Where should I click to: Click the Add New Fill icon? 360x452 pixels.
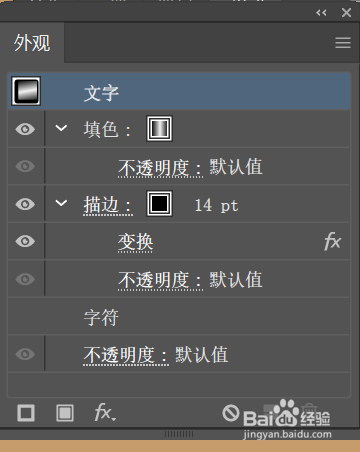coord(65,413)
